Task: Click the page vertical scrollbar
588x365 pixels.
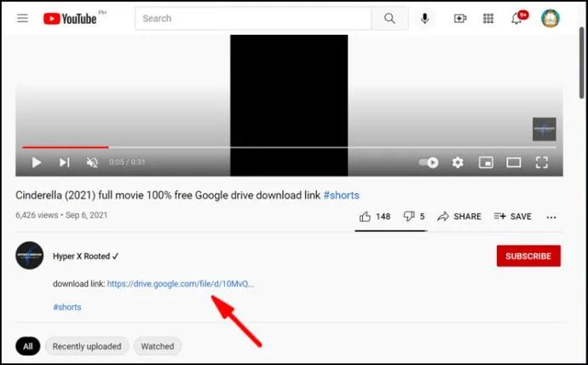Action: 582,64
